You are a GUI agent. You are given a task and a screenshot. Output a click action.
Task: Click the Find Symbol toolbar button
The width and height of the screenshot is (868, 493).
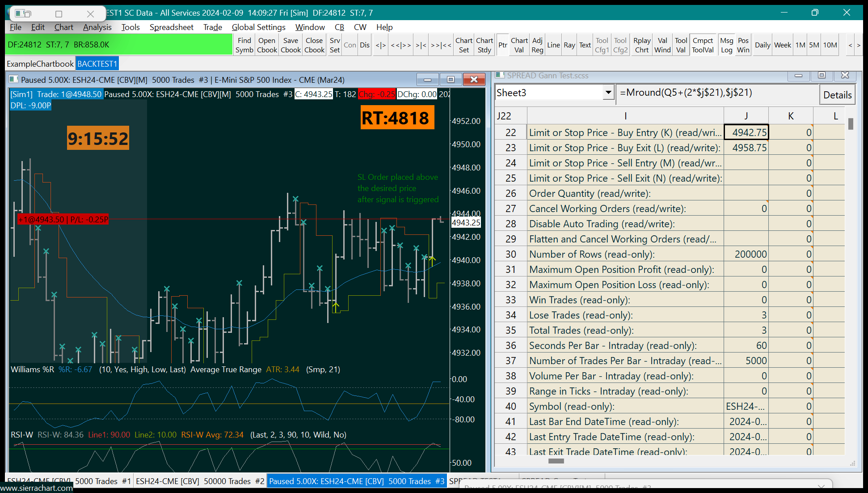pyautogui.click(x=244, y=45)
